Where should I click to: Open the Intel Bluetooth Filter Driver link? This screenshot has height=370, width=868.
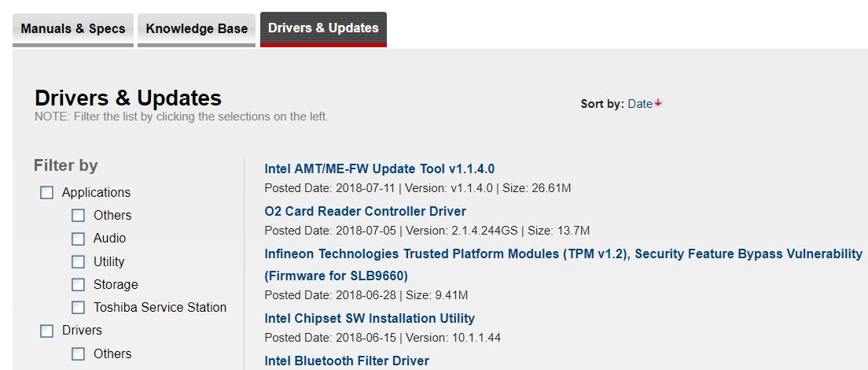point(347,361)
